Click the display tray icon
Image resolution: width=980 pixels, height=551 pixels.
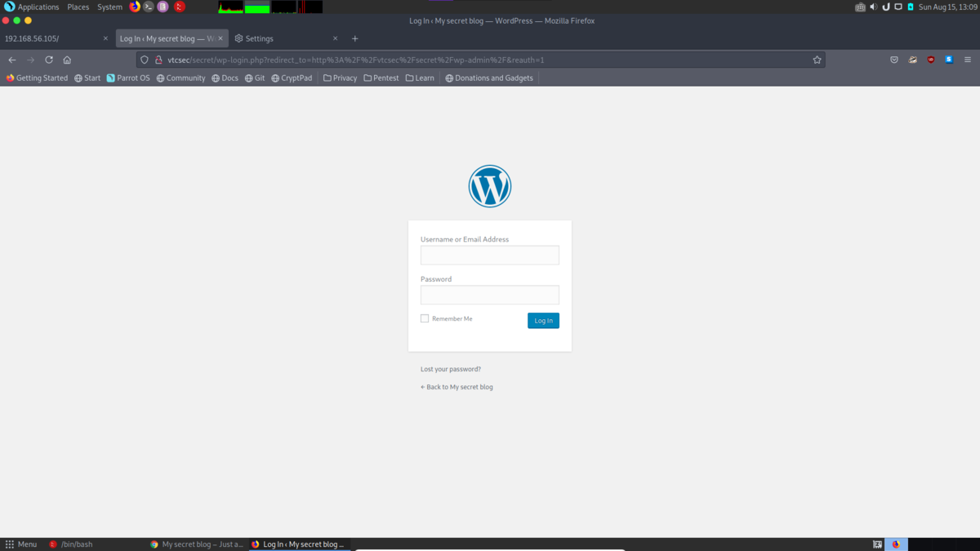tap(898, 7)
